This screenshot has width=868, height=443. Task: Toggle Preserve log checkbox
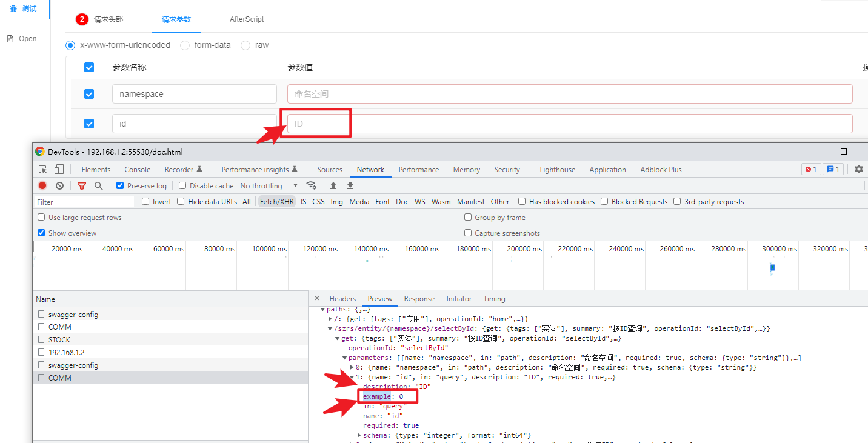(120, 185)
